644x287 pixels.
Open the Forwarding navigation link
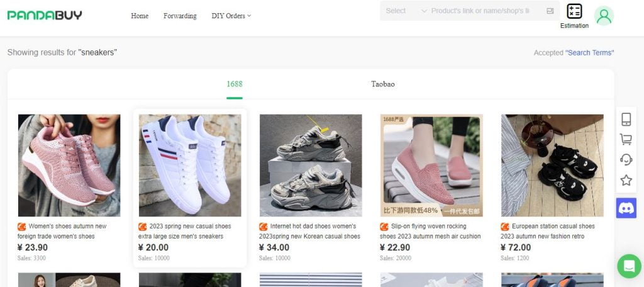180,16
